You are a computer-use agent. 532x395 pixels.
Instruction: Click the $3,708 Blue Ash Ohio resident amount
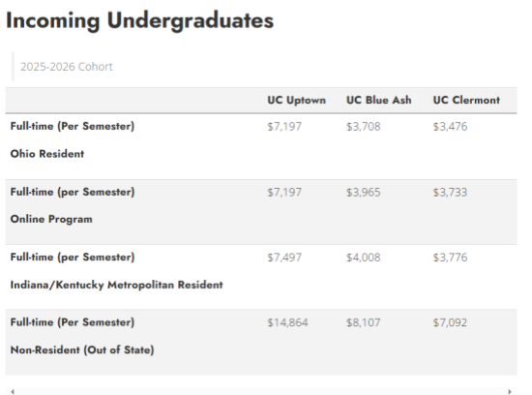[x=364, y=127]
